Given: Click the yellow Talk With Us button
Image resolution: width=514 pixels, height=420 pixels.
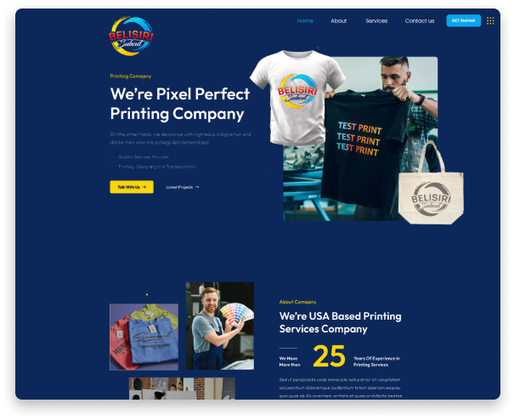Looking at the screenshot, I should pyautogui.click(x=132, y=187).
